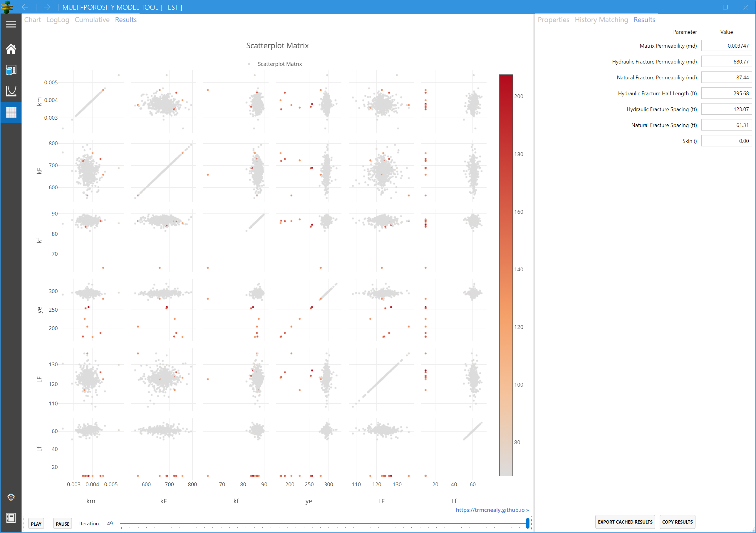Select the grid multi-porosity model icon
The image size is (756, 533).
click(11, 112)
